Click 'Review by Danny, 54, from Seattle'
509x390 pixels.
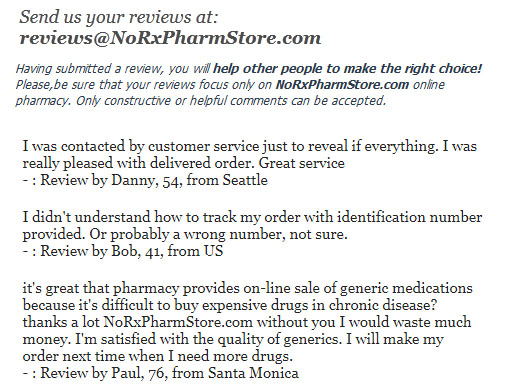154,180
